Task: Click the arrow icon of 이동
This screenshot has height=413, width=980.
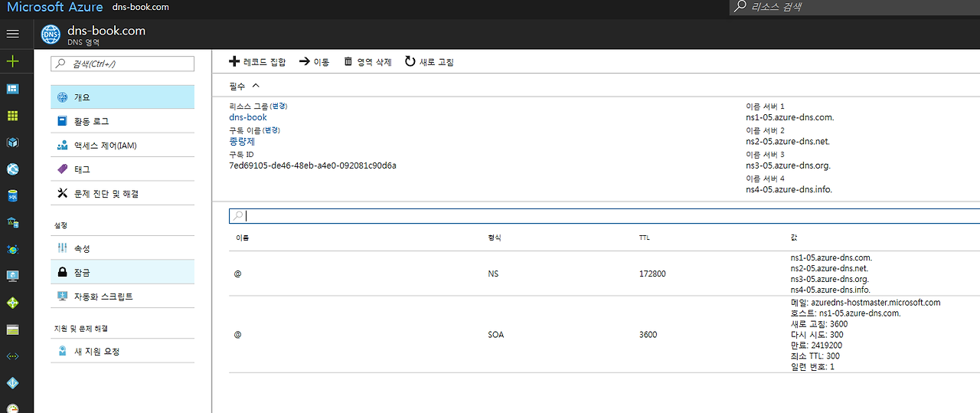Action: click(x=304, y=61)
